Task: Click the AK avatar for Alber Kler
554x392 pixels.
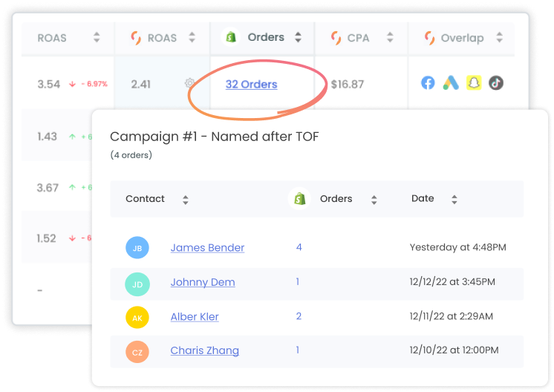Action: pos(137,318)
